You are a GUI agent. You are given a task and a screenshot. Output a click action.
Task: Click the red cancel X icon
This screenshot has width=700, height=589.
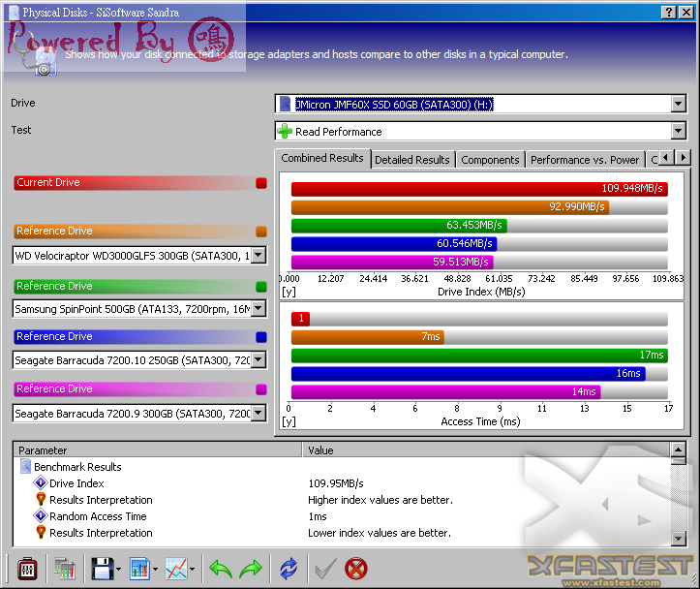[355, 569]
